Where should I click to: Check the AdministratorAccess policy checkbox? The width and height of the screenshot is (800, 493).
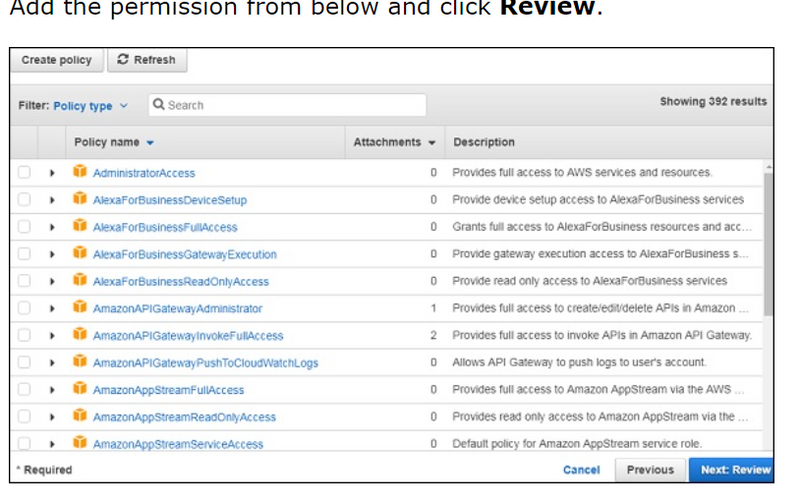[24, 173]
